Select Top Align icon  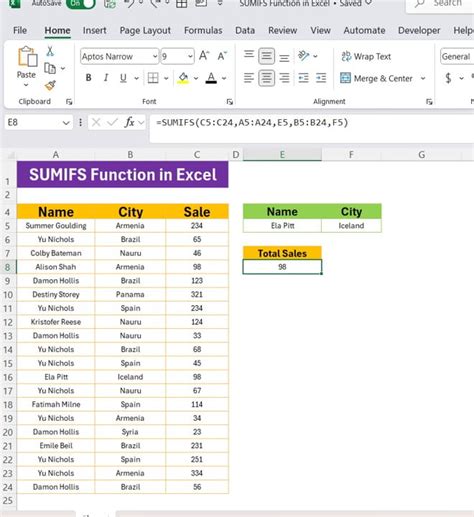pyautogui.click(x=249, y=54)
